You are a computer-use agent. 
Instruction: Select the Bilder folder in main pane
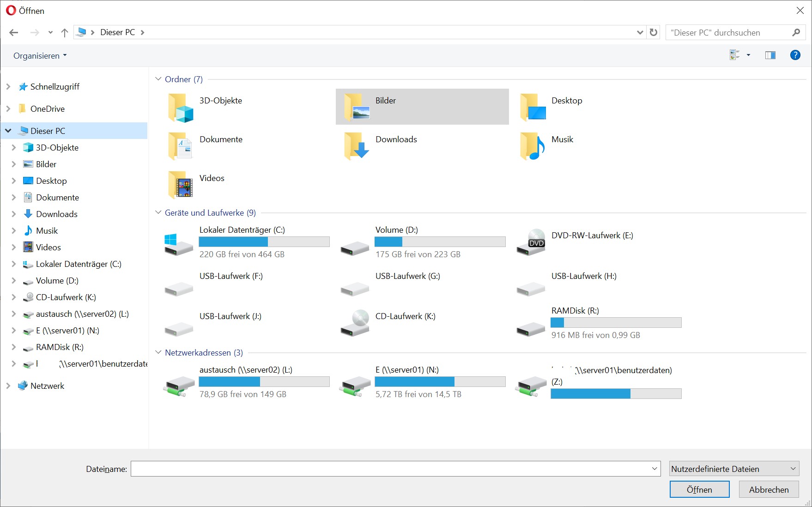422,107
